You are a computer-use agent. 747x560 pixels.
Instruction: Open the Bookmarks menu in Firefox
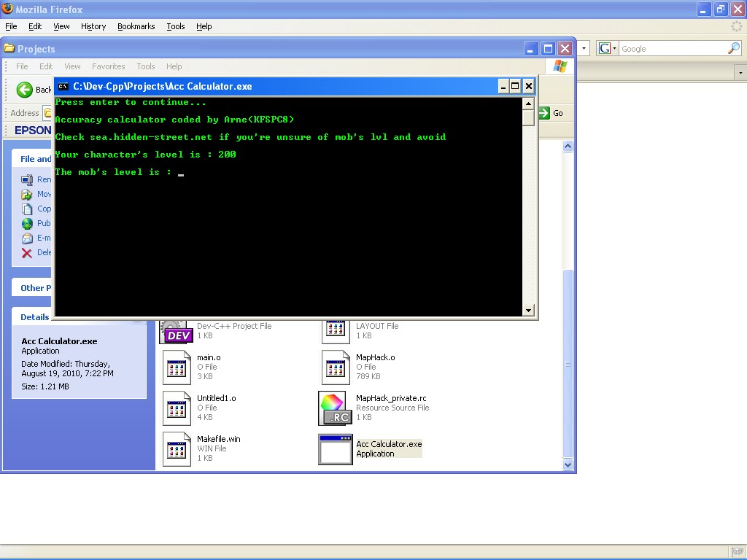tap(136, 26)
